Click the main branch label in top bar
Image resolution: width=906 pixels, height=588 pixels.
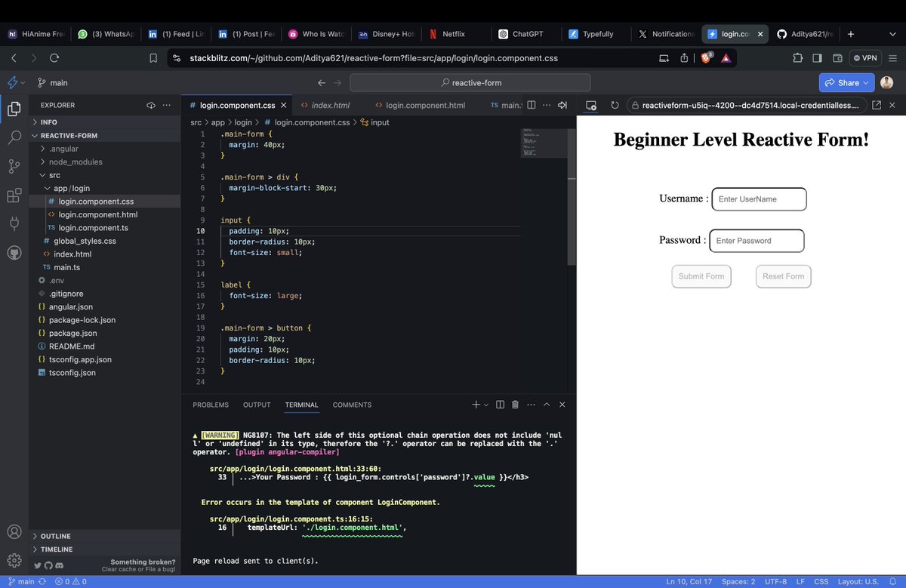[52, 82]
